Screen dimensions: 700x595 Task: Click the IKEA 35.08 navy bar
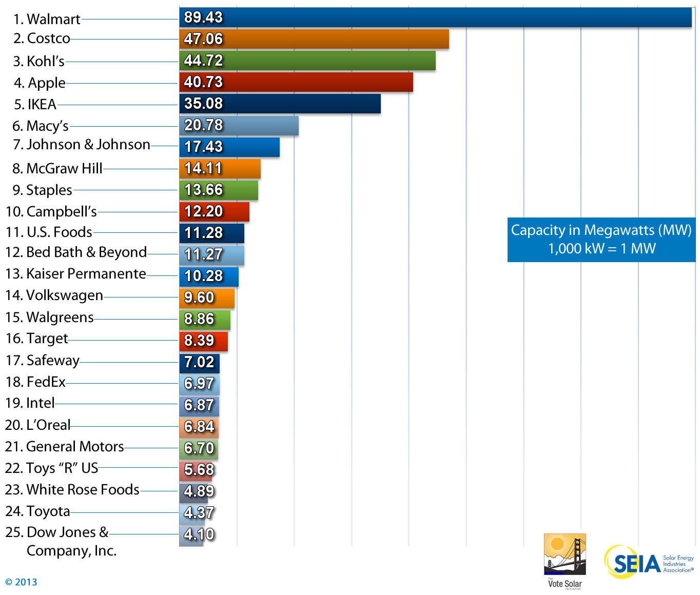[x=280, y=104]
